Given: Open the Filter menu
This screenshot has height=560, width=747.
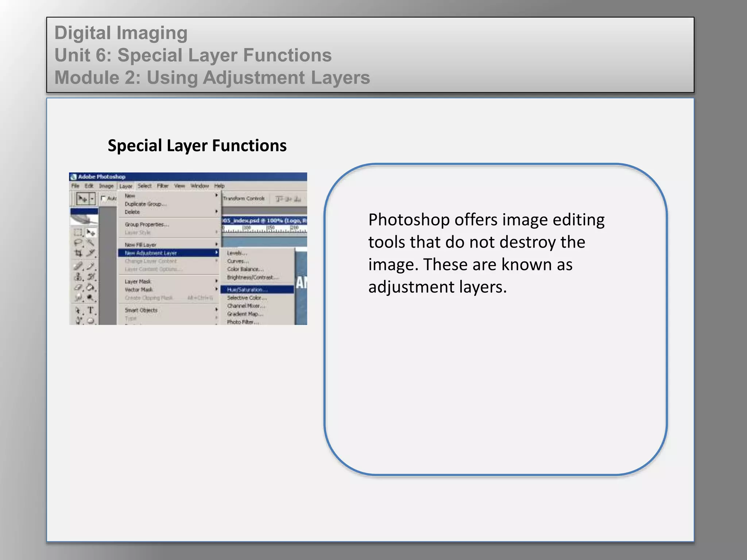Looking at the screenshot, I should click(163, 186).
